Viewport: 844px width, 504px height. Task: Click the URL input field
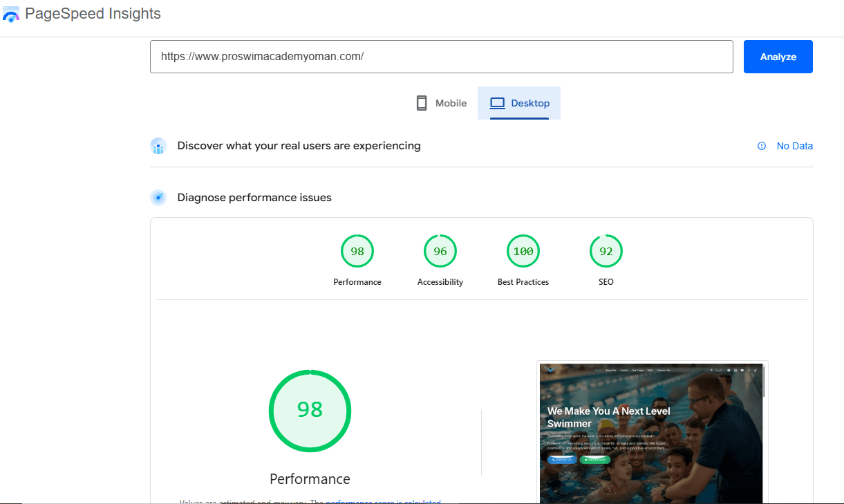point(441,57)
